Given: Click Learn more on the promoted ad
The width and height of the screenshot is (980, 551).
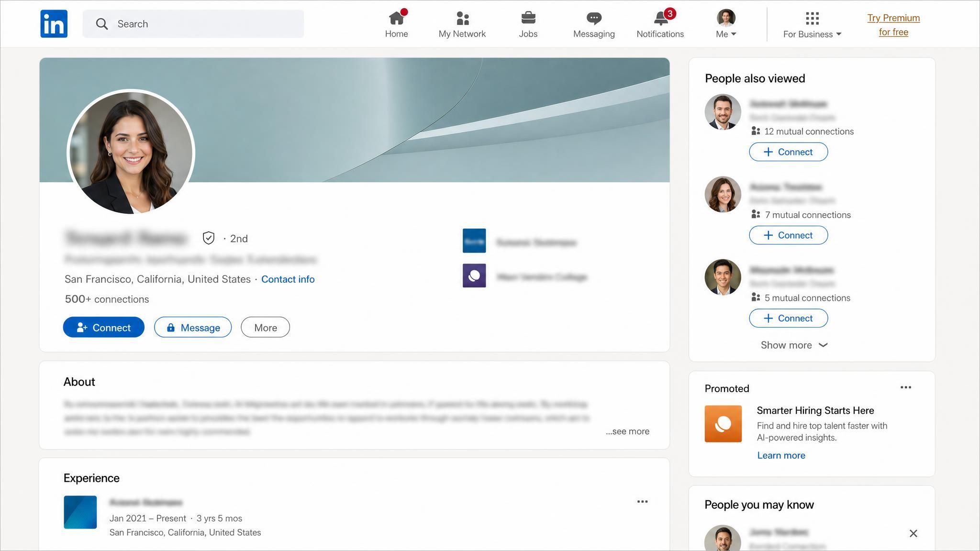Looking at the screenshot, I should pos(781,455).
